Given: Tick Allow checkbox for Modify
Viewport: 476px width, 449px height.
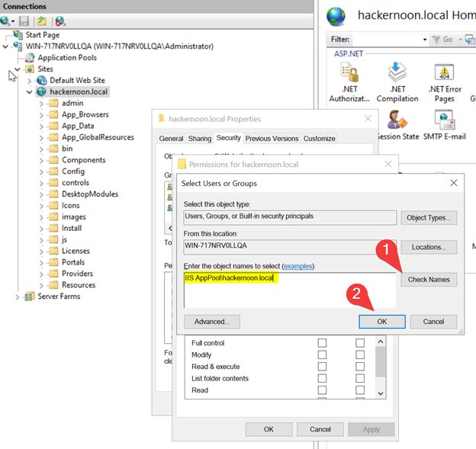Looking at the screenshot, I should [x=322, y=354].
